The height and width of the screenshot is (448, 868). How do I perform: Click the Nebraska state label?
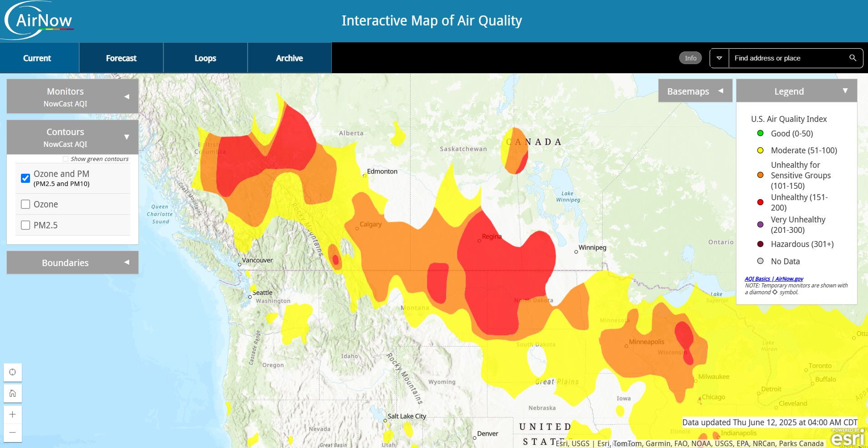coord(542,408)
